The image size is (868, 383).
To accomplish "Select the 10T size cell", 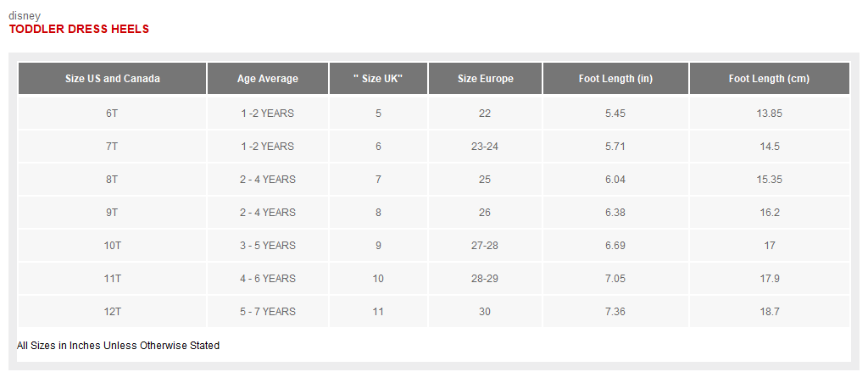I will (112, 246).
